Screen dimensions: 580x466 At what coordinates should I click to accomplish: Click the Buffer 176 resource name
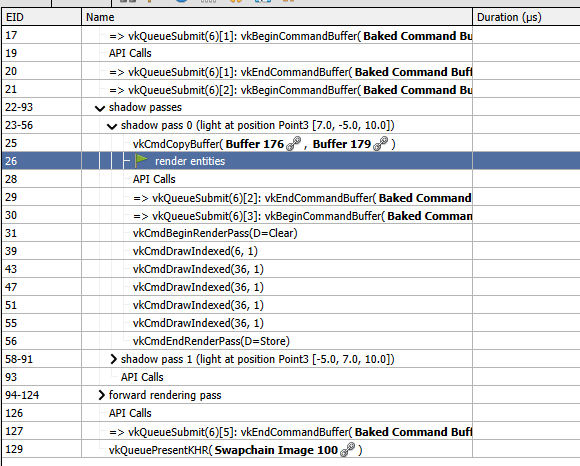coord(254,144)
